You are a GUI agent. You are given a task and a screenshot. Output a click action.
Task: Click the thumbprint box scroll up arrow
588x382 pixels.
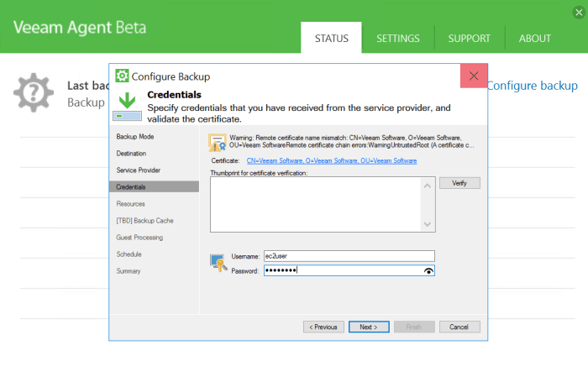[x=427, y=186]
